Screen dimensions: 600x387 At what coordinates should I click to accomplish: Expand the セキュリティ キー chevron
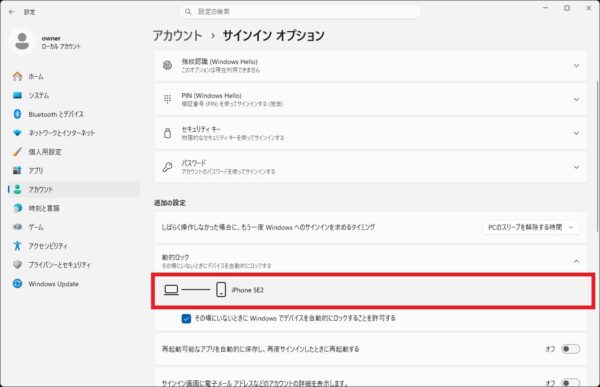pyautogui.click(x=576, y=133)
